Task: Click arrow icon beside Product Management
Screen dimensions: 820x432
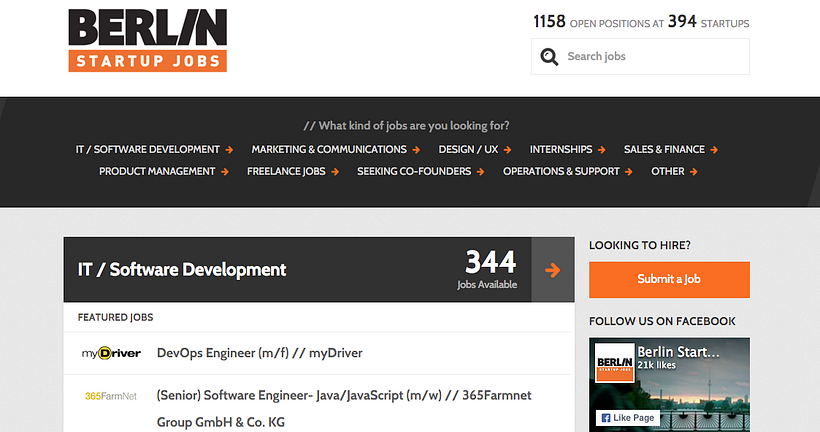Action: click(x=224, y=172)
